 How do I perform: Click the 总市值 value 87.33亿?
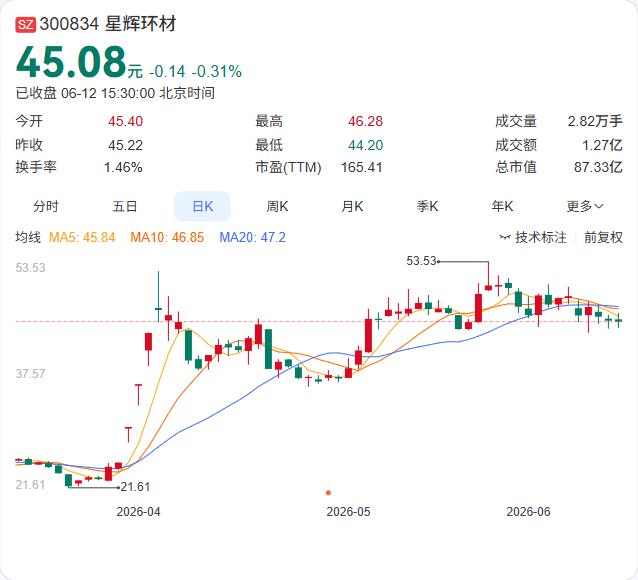pos(599,167)
